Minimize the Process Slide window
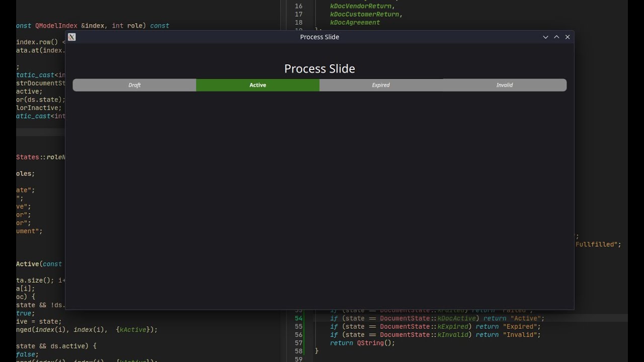The width and height of the screenshot is (644, 362). (545, 37)
